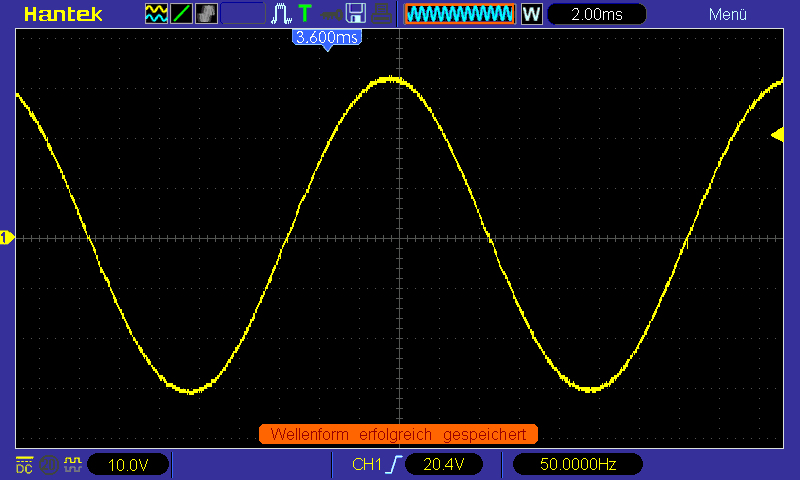800x480 pixels.
Task: Click the W window mode icon
Action: (x=532, y=14)
